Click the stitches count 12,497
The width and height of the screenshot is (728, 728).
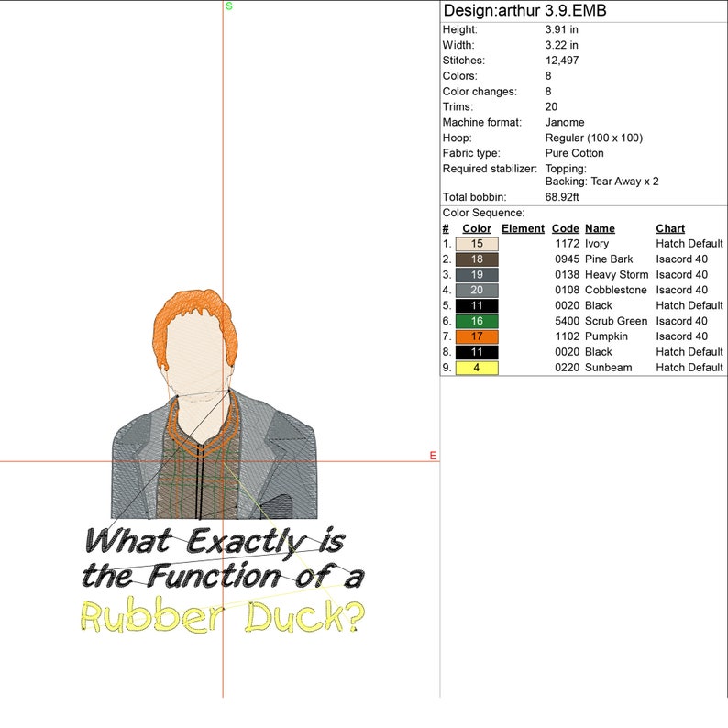click(562, 61)
